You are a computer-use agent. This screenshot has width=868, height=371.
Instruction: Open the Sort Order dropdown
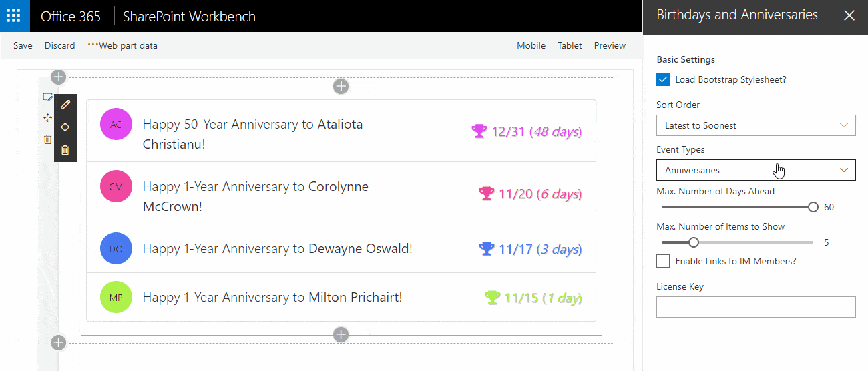point(755,125)
